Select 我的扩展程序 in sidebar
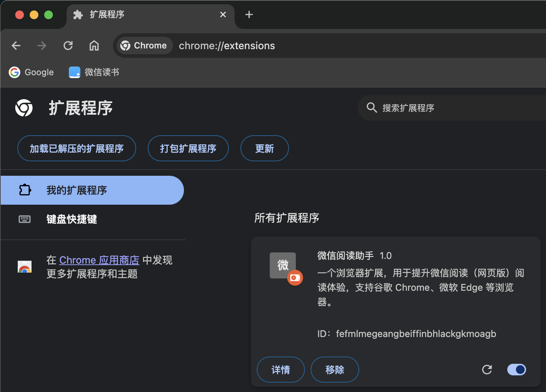 tap(92, 190)
